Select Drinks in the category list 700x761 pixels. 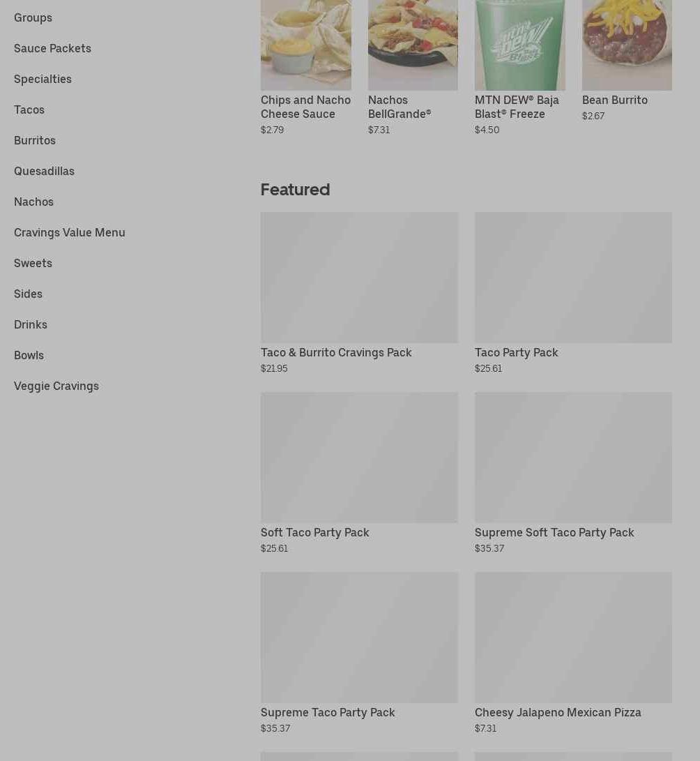click(x=31, y=324)
